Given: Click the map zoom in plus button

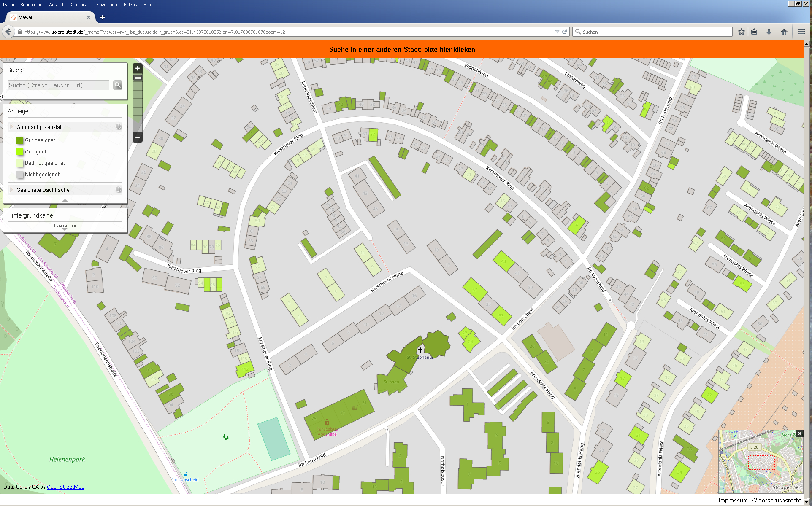Looking at the screenshot, I should coord(137,68).
